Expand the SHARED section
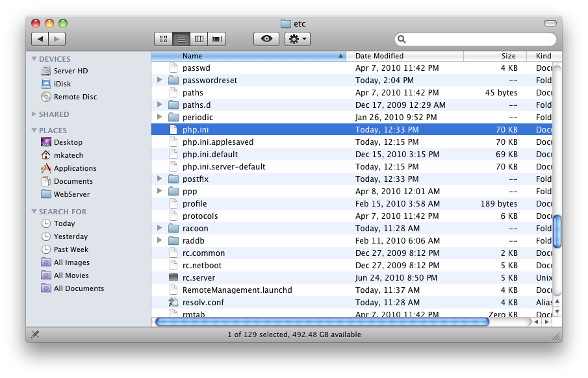 [x=34, y=114]
